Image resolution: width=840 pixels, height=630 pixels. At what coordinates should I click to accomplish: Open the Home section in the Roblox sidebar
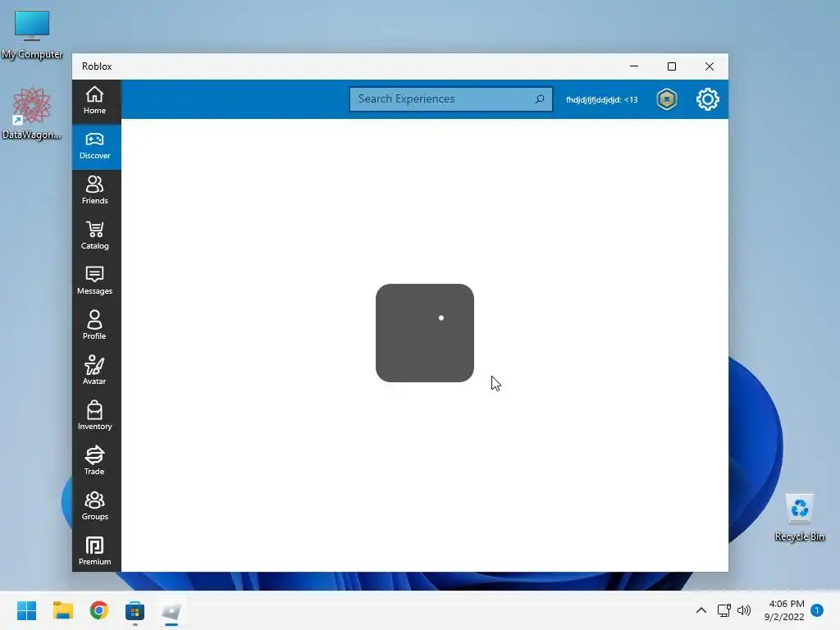click(x=95, y=101)
